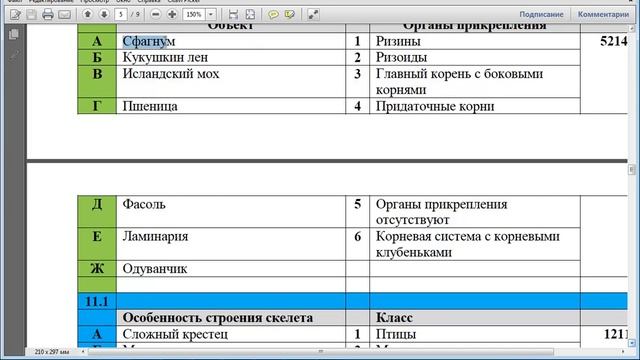640x360 pixels.
Task: Click the green letter cell В
Action: pyautogui.click(x=97, y=82)
